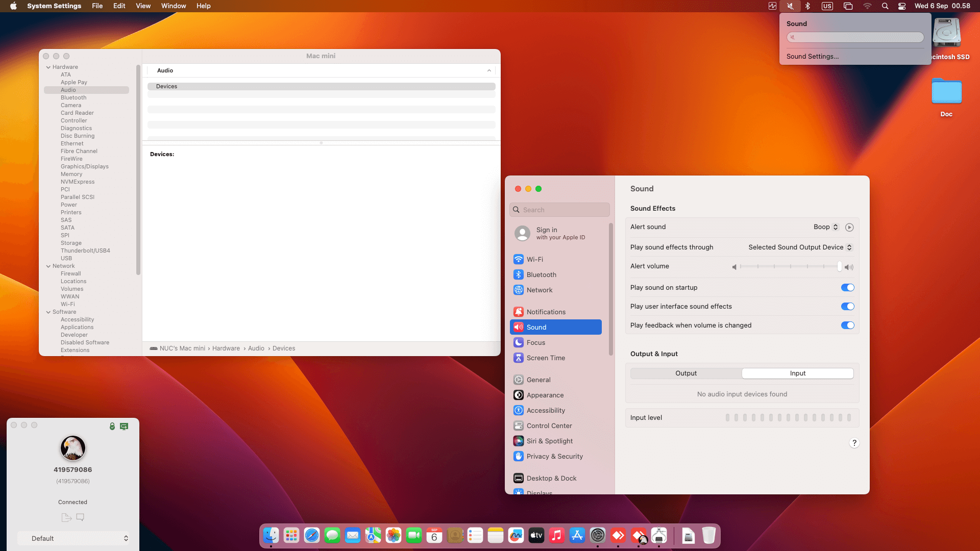
Task: Click Sound Settings… link in popup
Action: coord(813,57)
